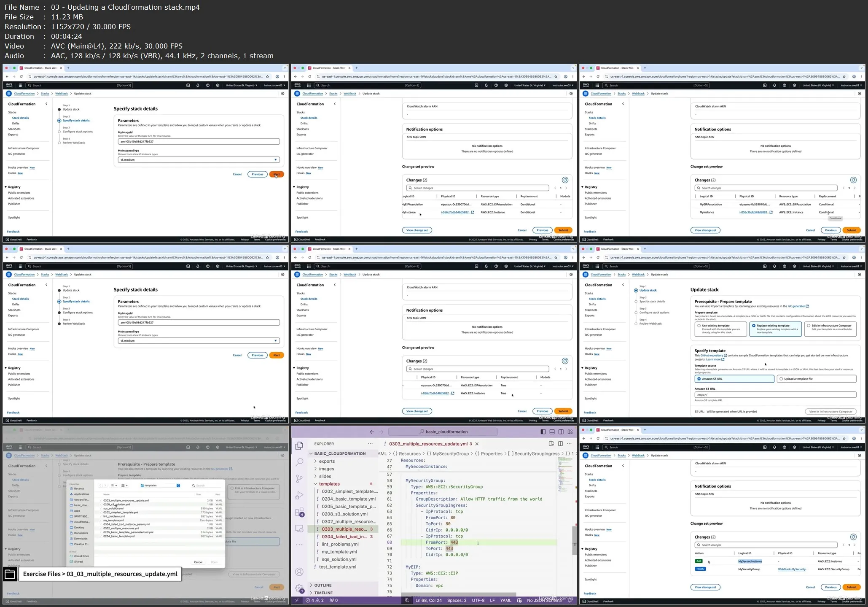868x607 pixels.
Task: Click Split Editor Right icon in VS Code
Action: click(x=560, y=444)
